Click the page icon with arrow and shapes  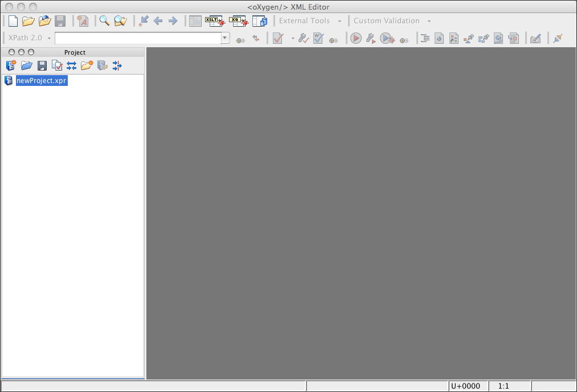pos(454,38)
